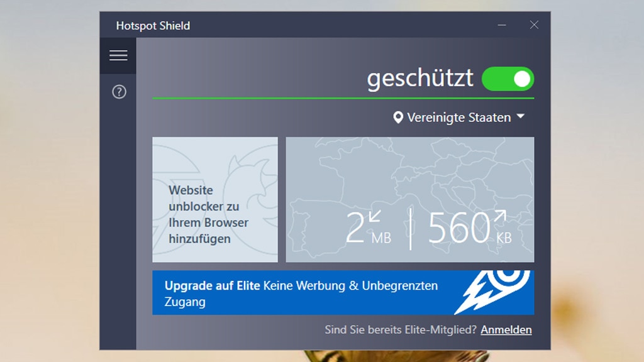
Task: Click the location pin icon
Action: coord(397,118)
